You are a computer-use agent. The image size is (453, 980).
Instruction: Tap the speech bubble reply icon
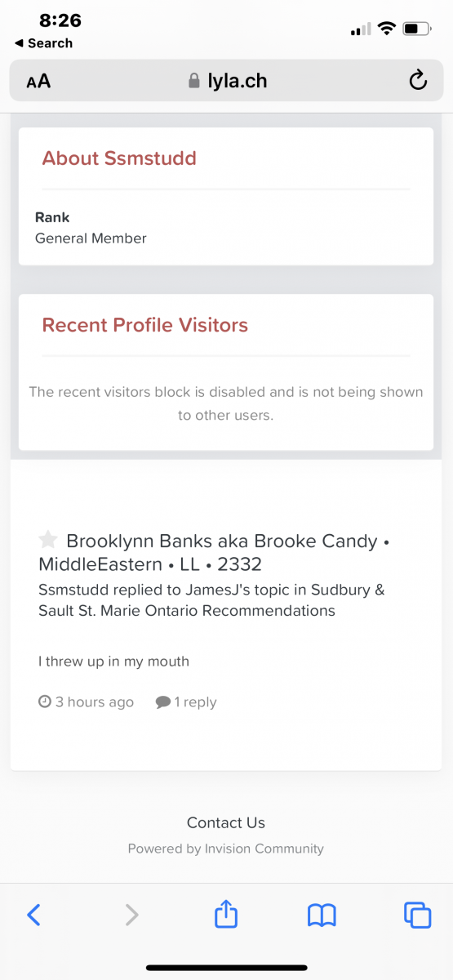click(163, 702)
